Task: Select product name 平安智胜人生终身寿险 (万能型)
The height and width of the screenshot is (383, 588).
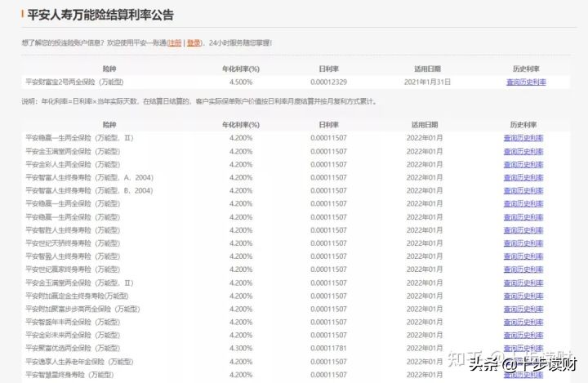Action: point(73,230)
